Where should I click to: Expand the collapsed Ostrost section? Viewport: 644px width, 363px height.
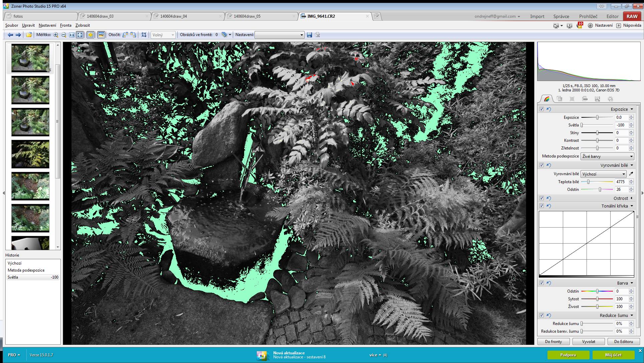(631, 198)
